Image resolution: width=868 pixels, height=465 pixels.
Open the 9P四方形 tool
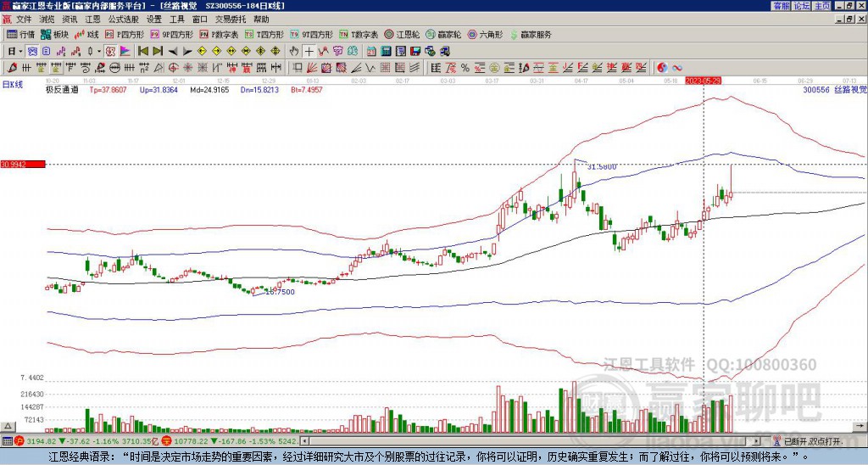click(172, 34)
